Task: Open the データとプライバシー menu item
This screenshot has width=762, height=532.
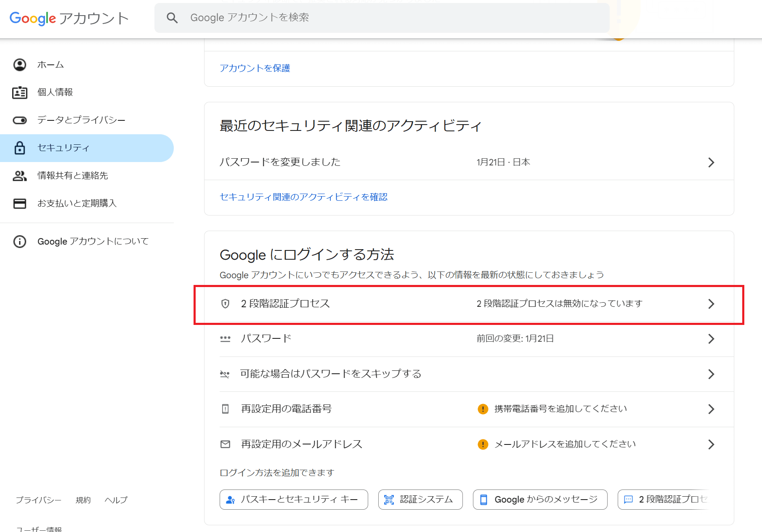Action: pos(87,120)
